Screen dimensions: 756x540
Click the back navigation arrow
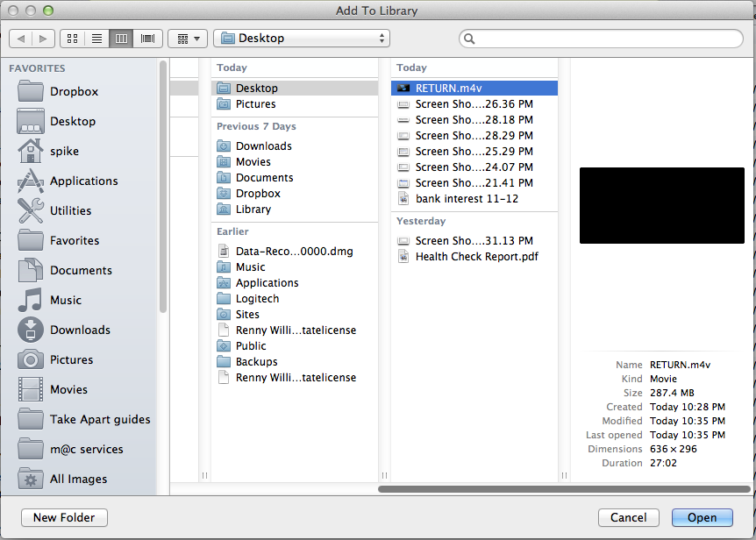21,39
